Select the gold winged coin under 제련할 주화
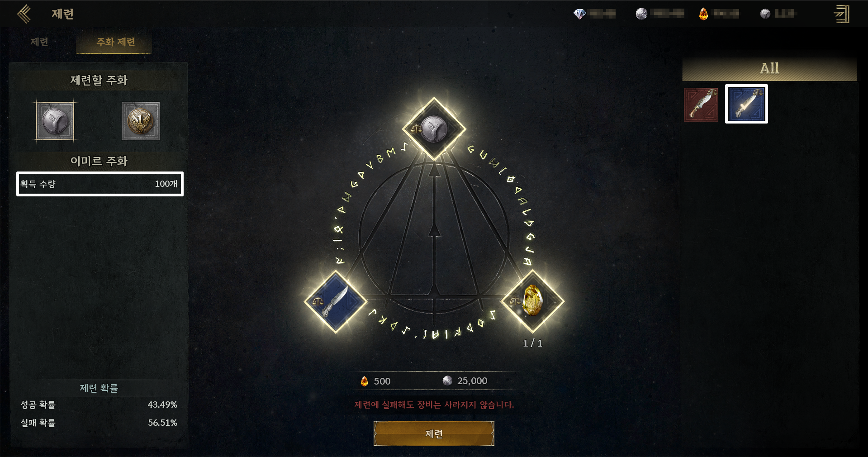This screenshot has height=457, width=868. 141,121
